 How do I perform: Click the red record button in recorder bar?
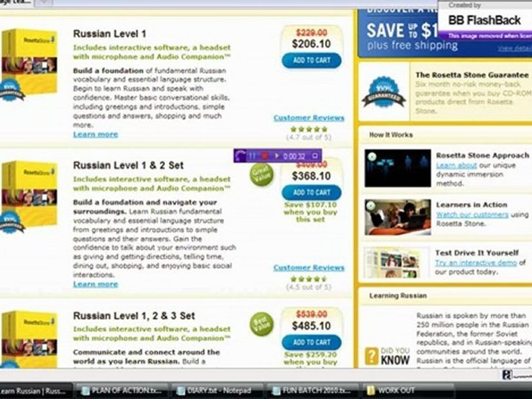coord(265,156)
